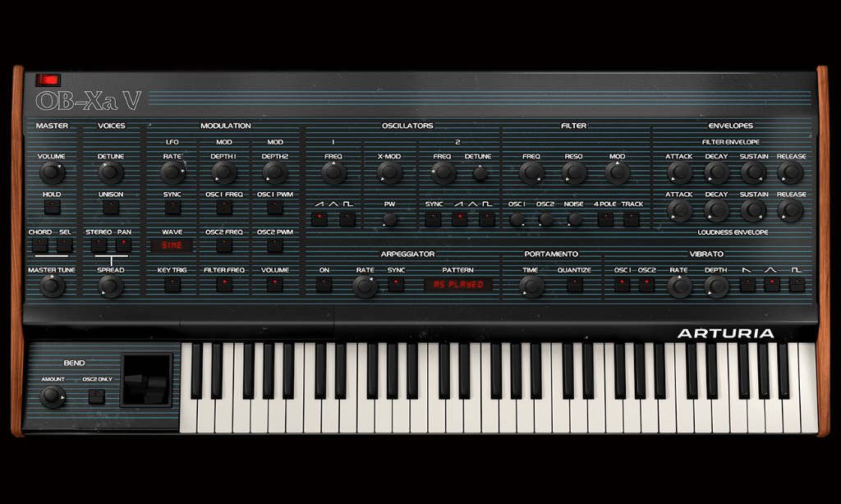Image resolution: width=841 pixels, height=504 pixels.
Task: Open the Arpeggiator Pattern AS PLAYED selector
Action: pyautogui.click(x=458, y=285)
